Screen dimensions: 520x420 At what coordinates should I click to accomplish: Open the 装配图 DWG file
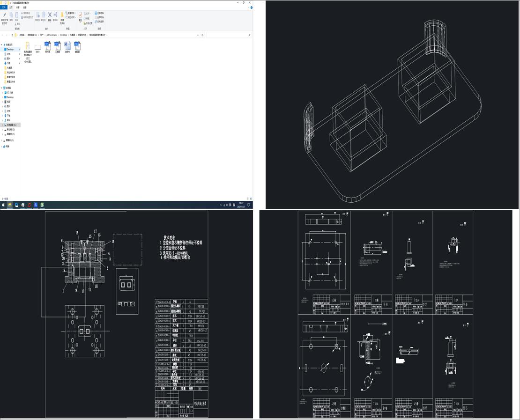(77, 46)
